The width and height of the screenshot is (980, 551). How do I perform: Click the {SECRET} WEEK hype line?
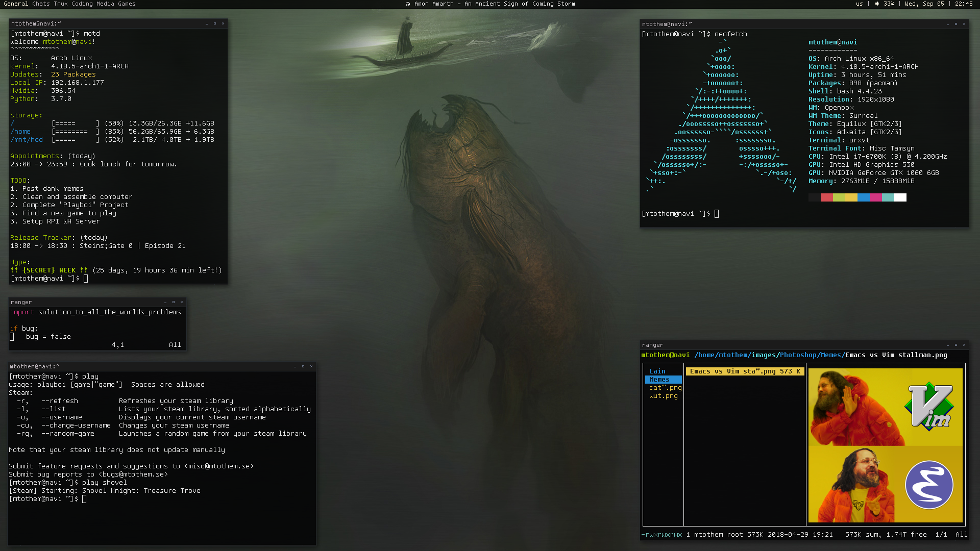(116, 270)
